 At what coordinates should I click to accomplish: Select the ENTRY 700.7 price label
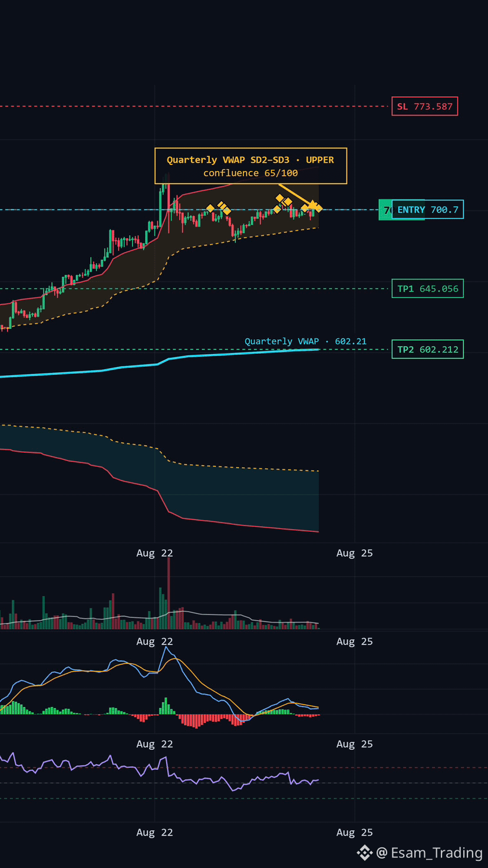[428, 210]
